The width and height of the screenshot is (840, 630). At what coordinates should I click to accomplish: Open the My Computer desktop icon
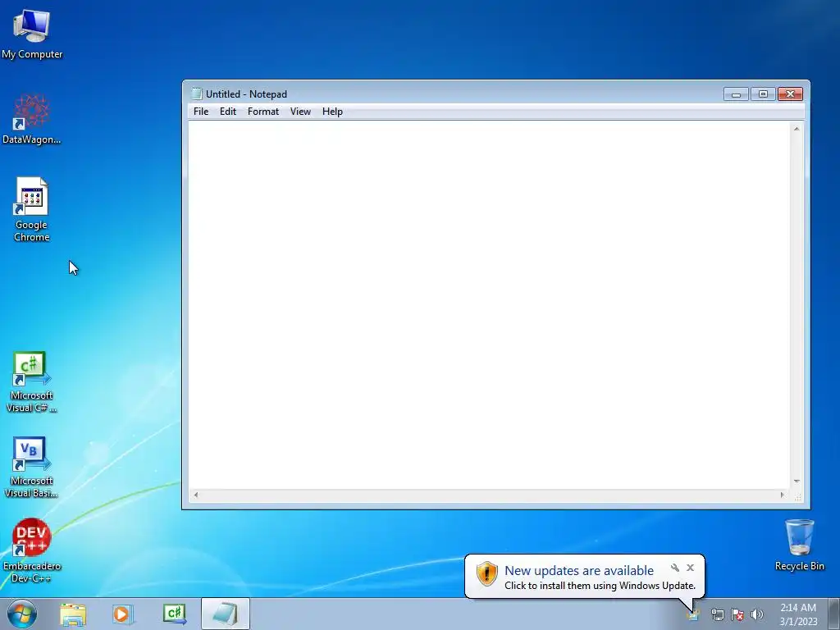click(32, 33)
